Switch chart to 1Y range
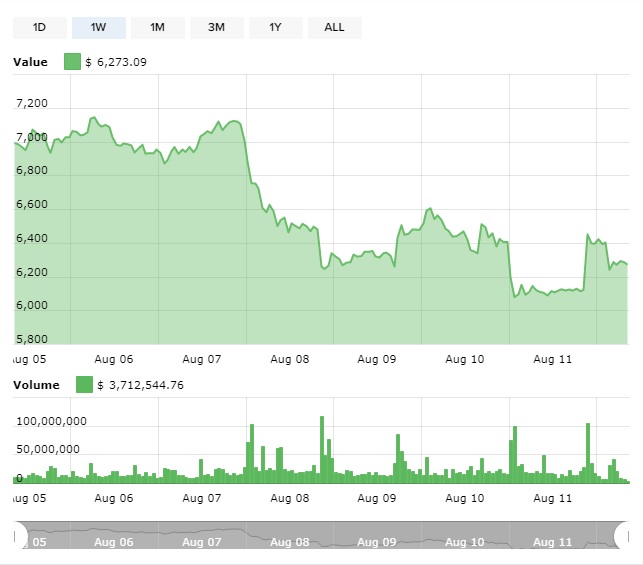 click(275, 27)
